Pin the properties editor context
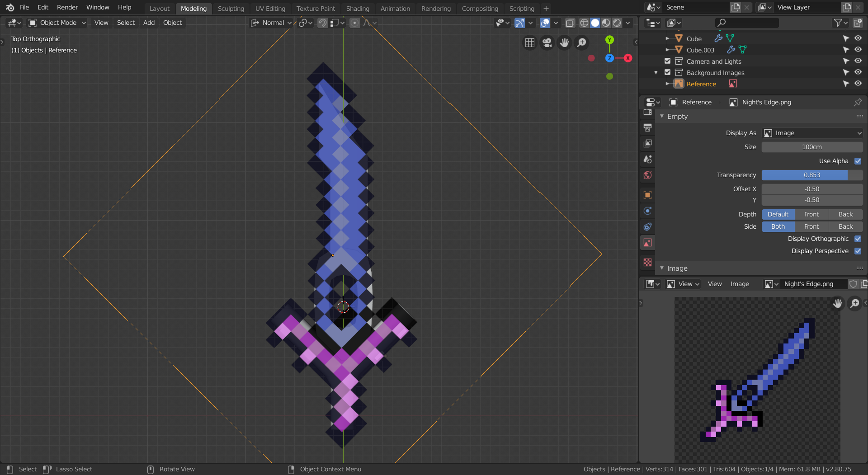The width and height of the screenshot is (868, 475). pos(857,102)
